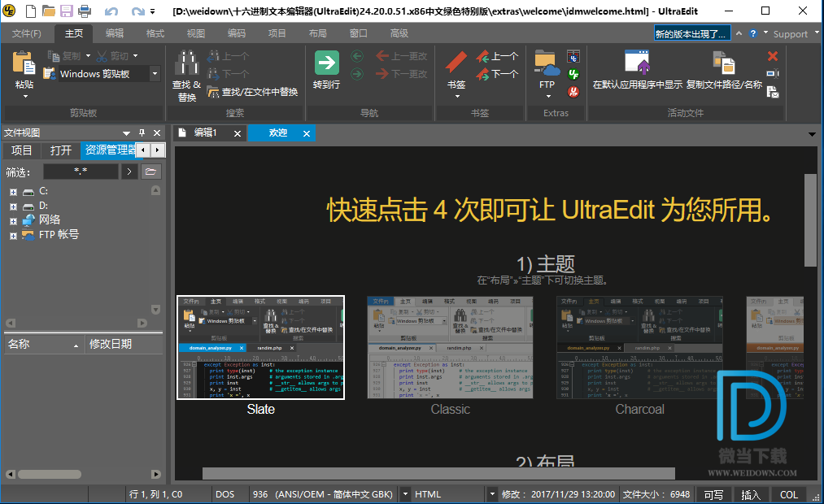Viewport: 824px width, 504px height.
Task: Expand the FTP accounts (FTP 帐号) node
Action: [x=13, y=236]
